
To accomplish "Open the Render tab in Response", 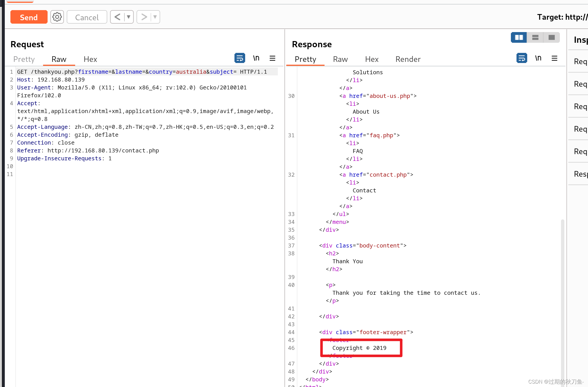I will click(x=408, y=59).
